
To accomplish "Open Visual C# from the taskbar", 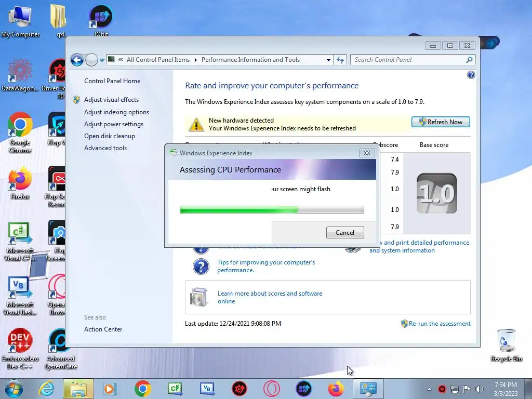I will coord(175,389).
